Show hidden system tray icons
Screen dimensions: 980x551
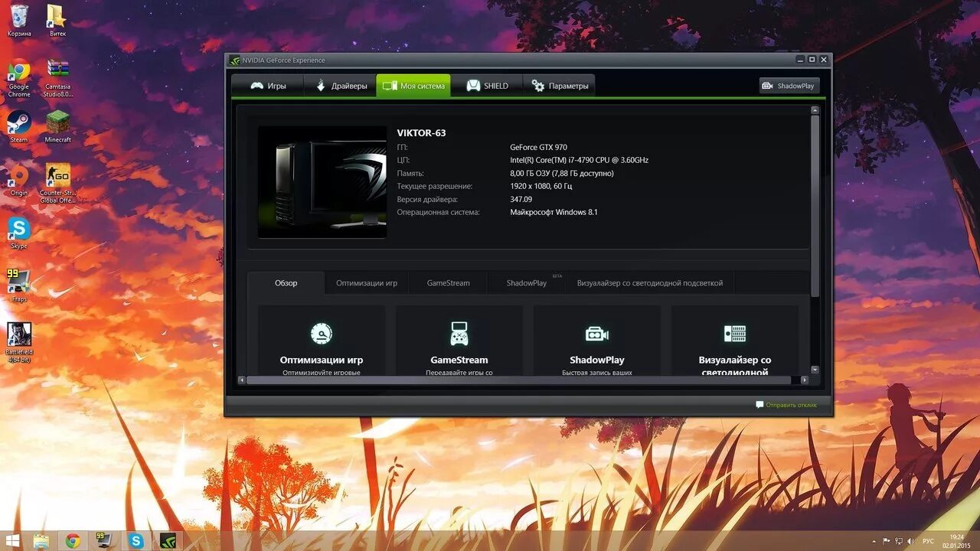click(874, 541)
